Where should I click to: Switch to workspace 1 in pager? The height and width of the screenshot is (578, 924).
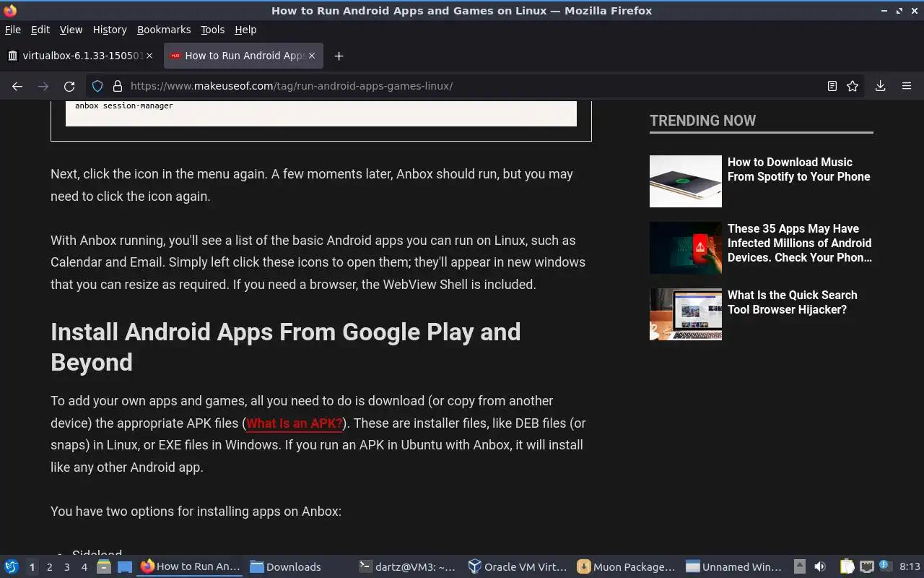[32, 567]
